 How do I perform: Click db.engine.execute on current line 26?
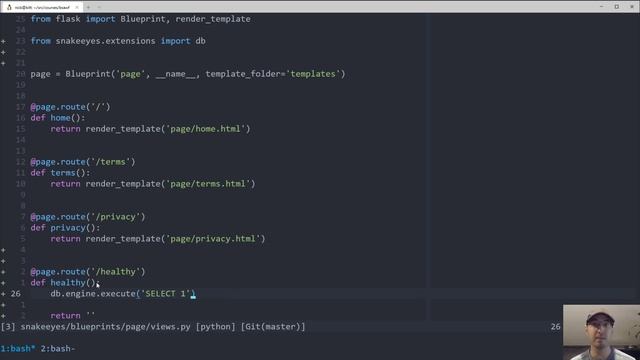93,294
